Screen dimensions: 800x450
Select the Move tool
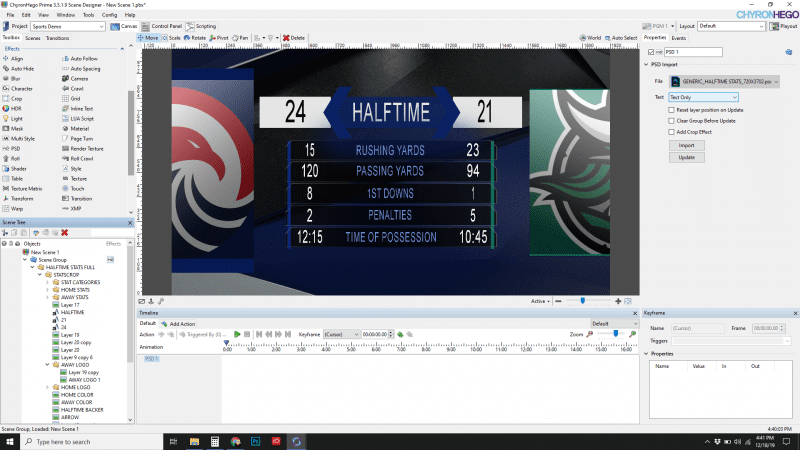pyautogui.click(x=148, y=37)
